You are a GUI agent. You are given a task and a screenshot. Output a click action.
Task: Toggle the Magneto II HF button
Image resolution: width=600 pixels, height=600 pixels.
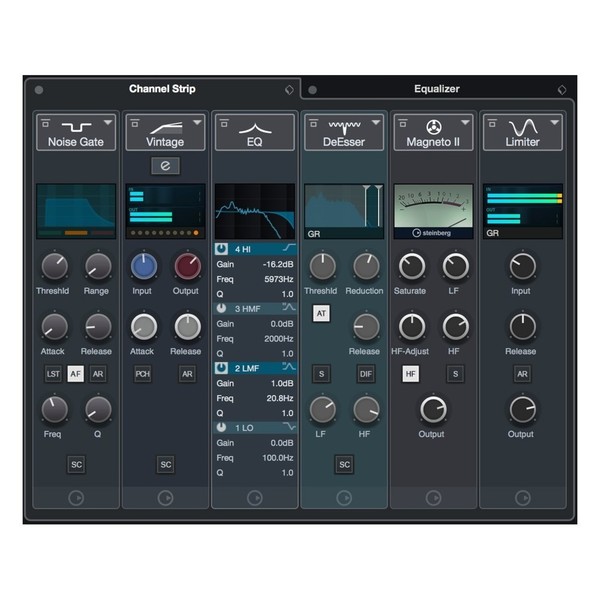pos(411,374)
